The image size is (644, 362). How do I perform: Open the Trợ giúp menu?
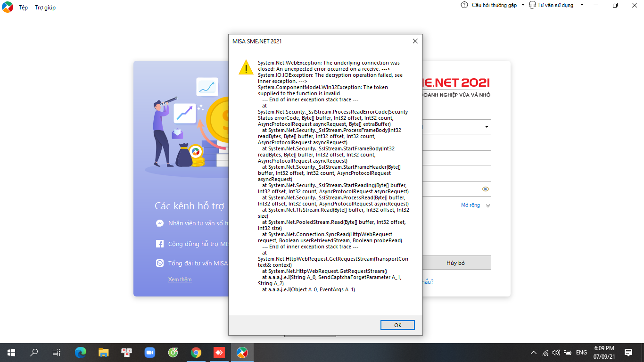click(x=45, y=8)
